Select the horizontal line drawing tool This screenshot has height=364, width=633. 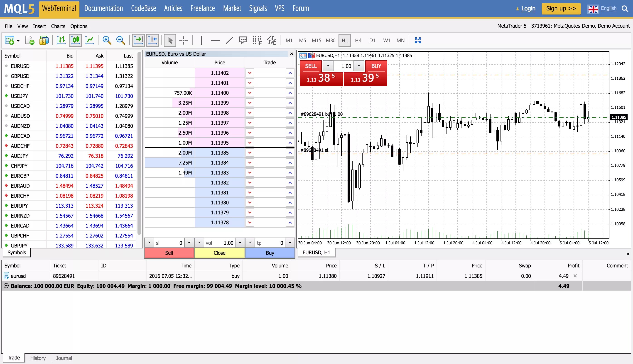click(x=215, y=40)
